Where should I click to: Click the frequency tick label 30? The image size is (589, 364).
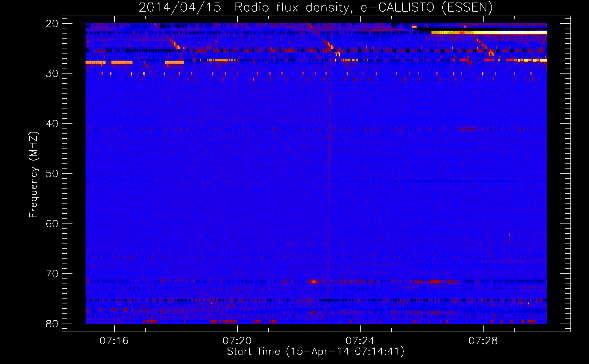(52, 74)
